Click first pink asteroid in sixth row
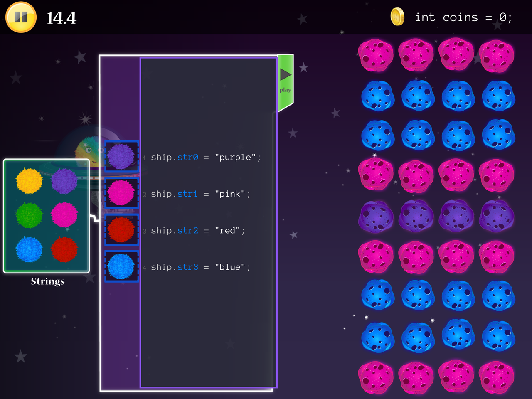 [x=376, y=257]
